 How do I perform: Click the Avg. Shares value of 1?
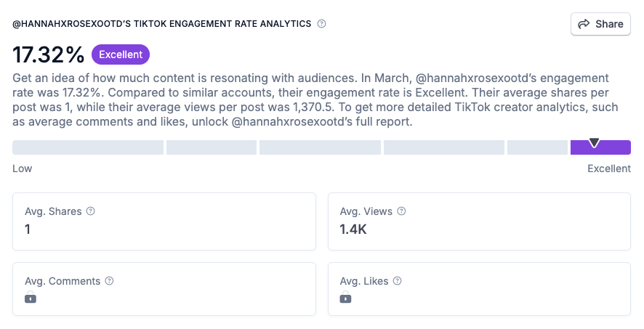pyautogui.click(x=28, y=230)
